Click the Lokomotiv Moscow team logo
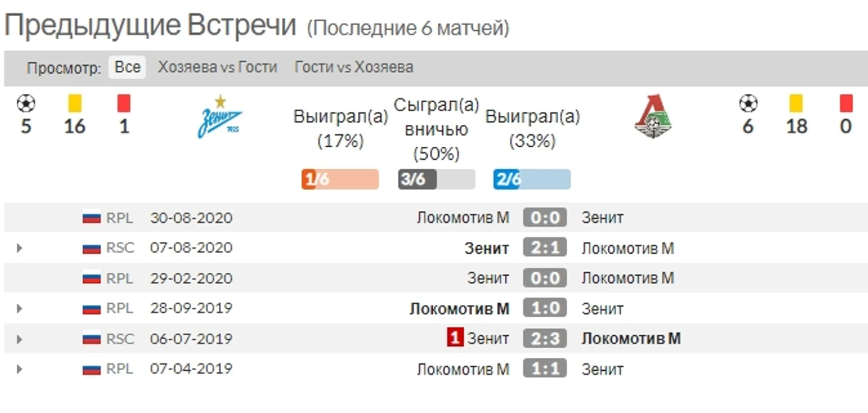868x413 pixels. tap(653, 116)
